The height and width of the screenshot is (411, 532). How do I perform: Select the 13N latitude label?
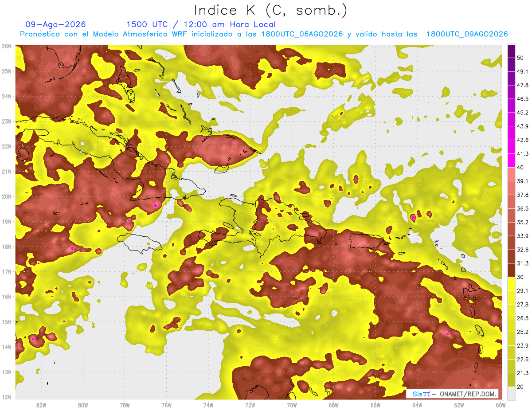point(6,372)
